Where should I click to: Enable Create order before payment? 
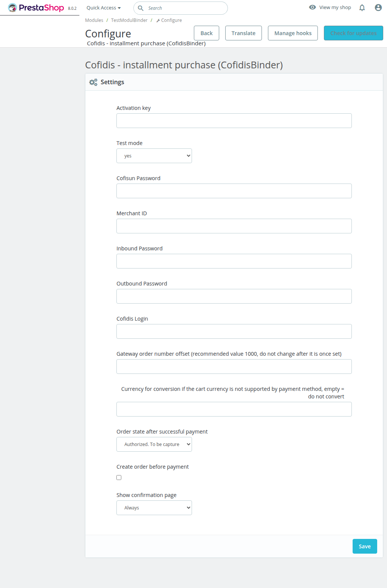(x=119, y=477)
